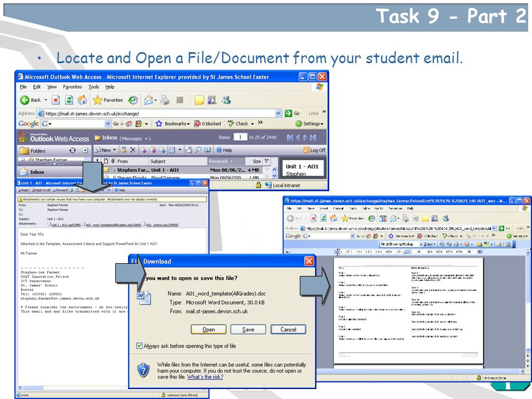Viewport: 532px width, 399px height.
Task: Click Search magnifier icon in Outlook Web Access toolbar
Action: point(198,150)
